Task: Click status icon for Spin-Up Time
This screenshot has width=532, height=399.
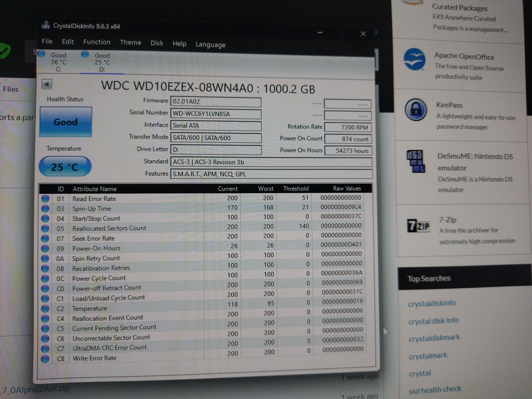Action: click(x=45, y=209)
